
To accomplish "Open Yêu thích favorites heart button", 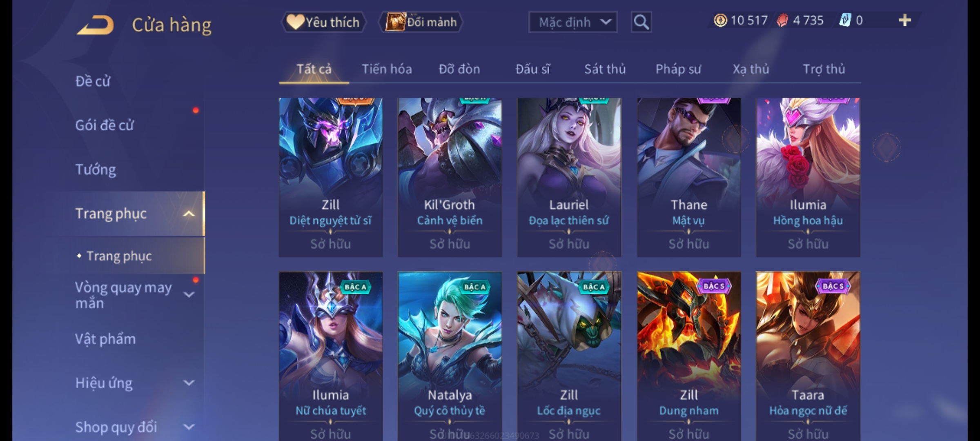I will 323,22.
